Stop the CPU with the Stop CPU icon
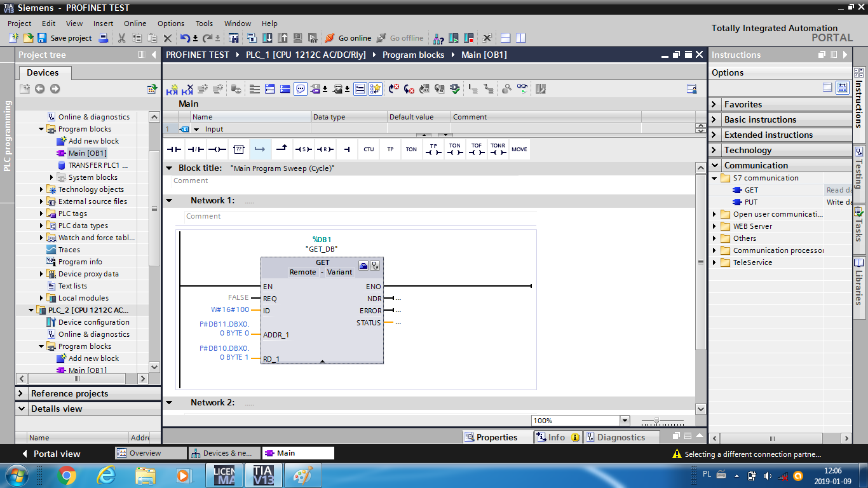This screenshot has width=868, height=488. [469, 38]
